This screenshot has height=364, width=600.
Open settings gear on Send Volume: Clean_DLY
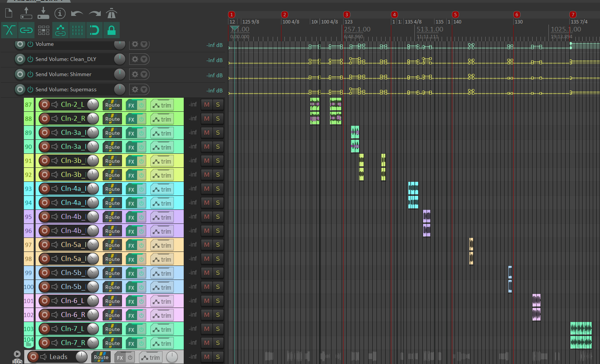135,59
